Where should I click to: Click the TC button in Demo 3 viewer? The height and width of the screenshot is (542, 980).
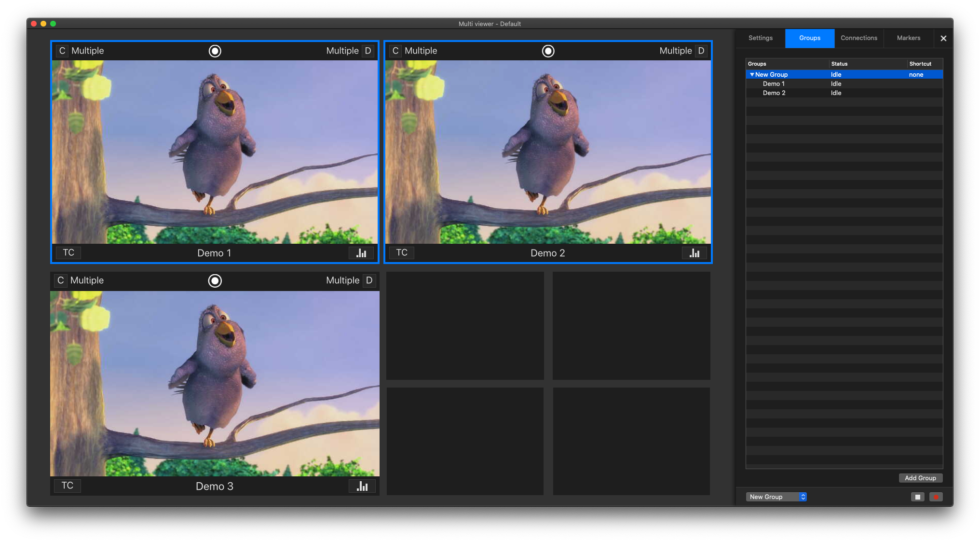(x=68, y=486)
